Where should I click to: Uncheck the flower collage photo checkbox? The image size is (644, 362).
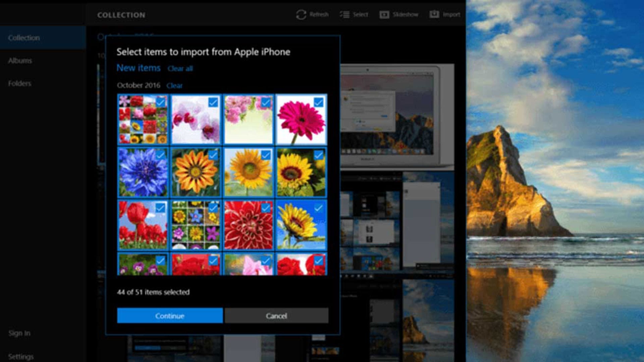click(x=161, y=102)
